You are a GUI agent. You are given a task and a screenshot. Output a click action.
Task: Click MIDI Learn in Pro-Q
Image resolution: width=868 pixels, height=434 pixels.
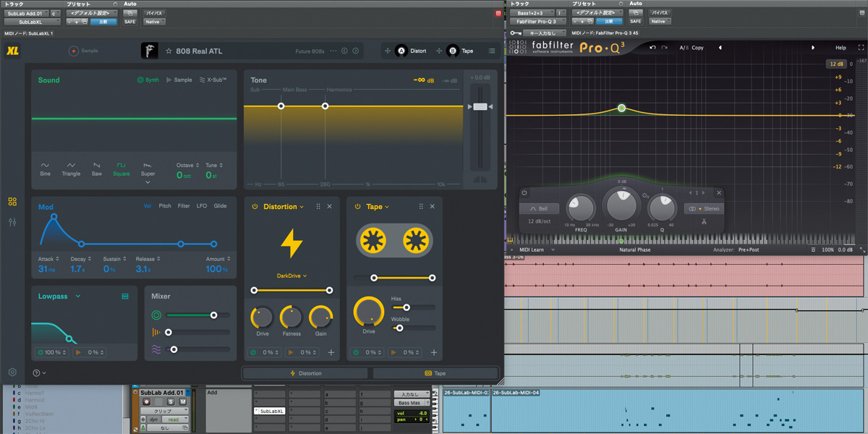click(x=532, y=250)
